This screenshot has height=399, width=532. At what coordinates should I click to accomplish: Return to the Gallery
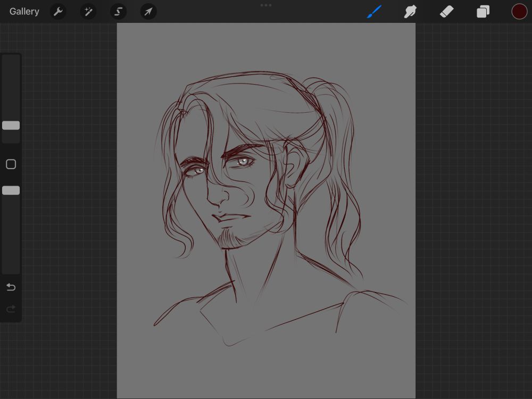pyautogui.click(x=24, y=12)
